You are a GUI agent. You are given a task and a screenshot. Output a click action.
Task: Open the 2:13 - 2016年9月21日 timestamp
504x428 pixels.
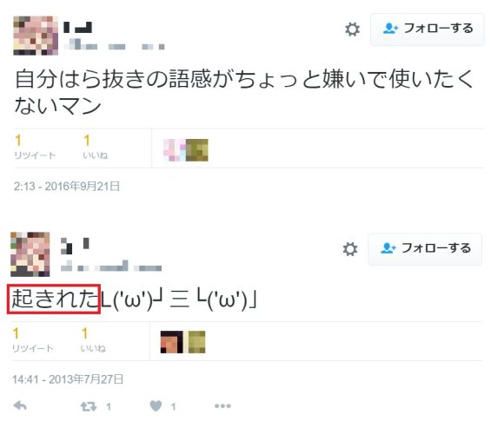pyautogui.click(x=67, y=187)
